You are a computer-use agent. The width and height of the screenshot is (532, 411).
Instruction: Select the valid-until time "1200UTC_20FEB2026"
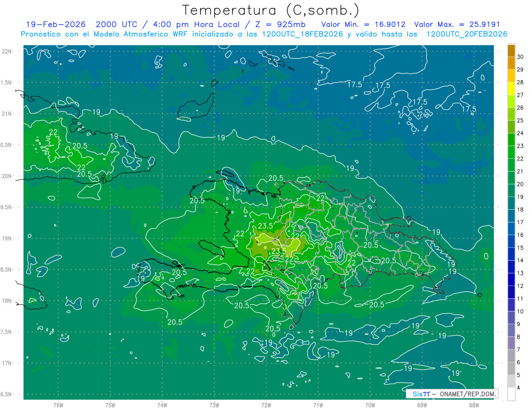tap(467, 34)
